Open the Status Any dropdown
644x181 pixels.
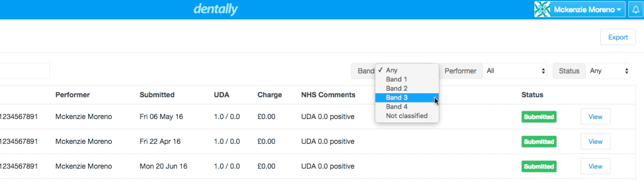click(609, 71)
